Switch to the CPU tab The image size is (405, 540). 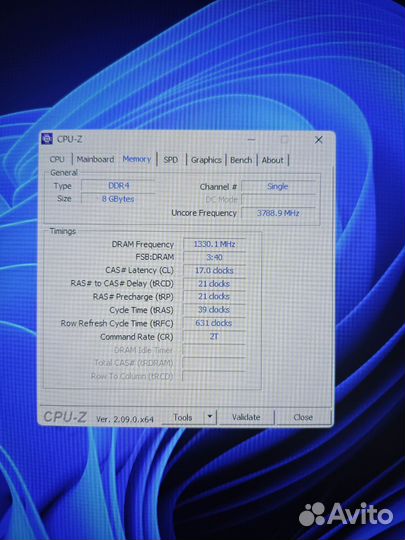(x=57, y=159)
